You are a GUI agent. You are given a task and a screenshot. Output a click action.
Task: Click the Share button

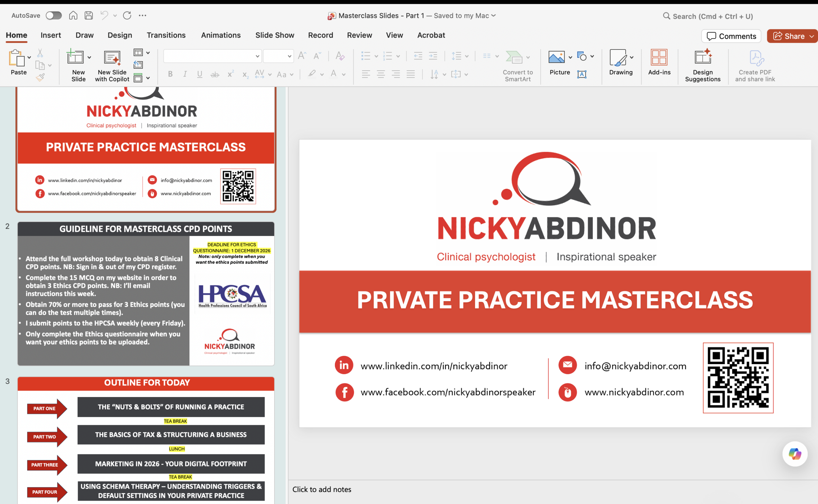click(789, 36)
